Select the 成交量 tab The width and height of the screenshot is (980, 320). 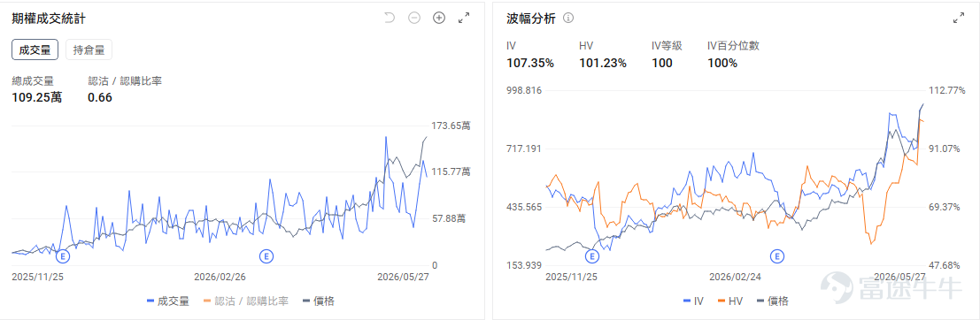coord(35,50)
